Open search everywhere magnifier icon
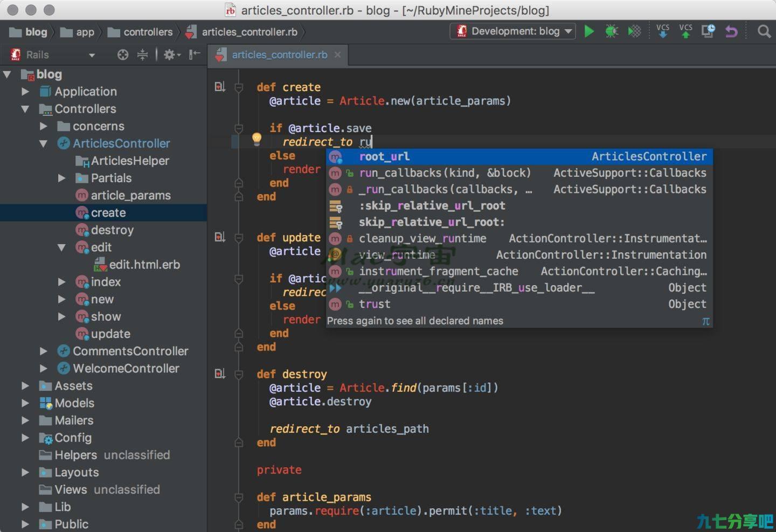Screen dimensions: 776x532 pos(764,31)
